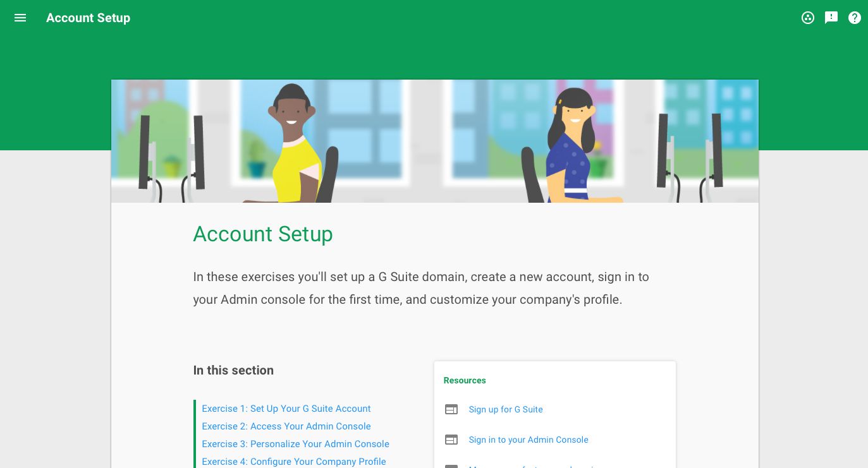The height and width of the screenshot is (468, 868).
Task: Click the three-dot circle icon in header
Action: [x=808, y=18]
